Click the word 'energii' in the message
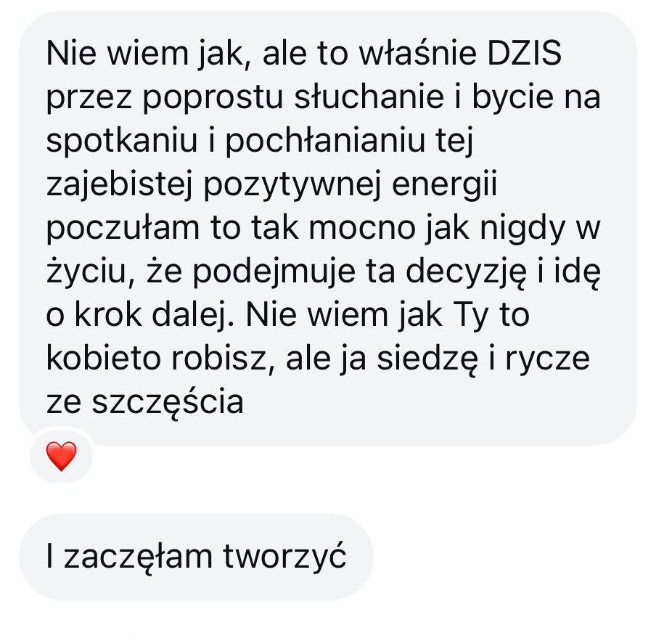The height and width of the screenshot is (641, 672). 444,186
